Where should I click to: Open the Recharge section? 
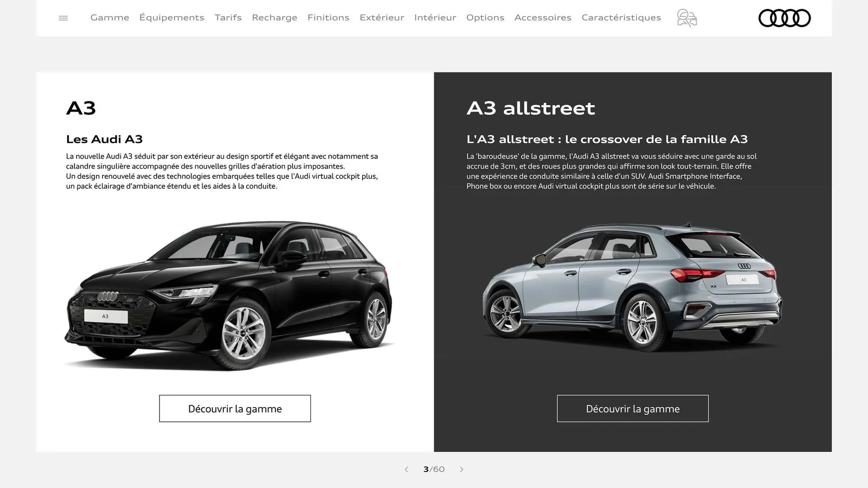coord(274,18)
